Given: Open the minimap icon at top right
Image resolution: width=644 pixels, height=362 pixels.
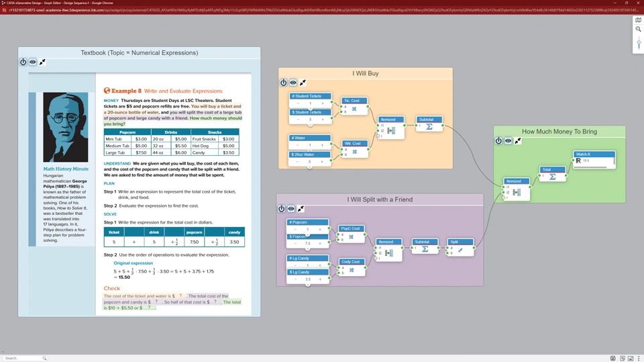Looking at the screenshot, I should (638, 20).
